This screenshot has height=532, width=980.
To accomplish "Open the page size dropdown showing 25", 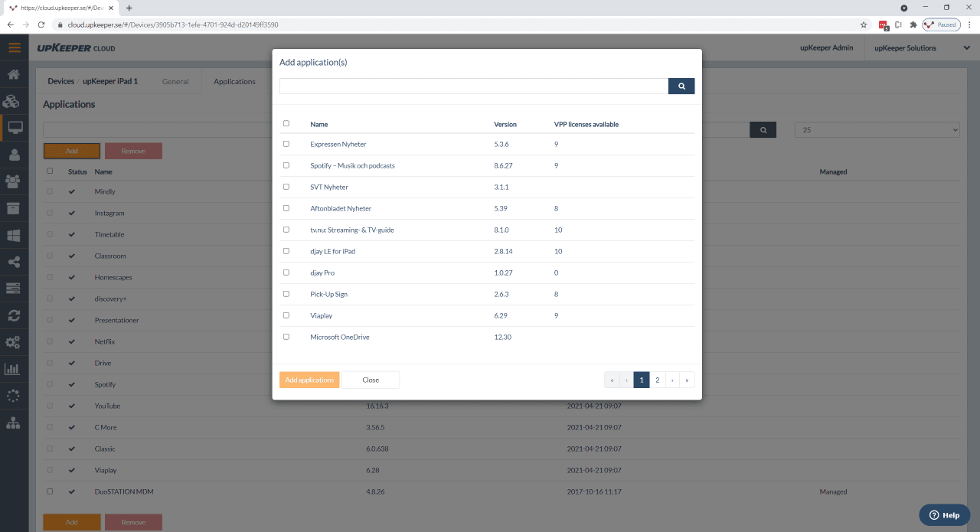I will pyautogui.click(x=877, y=130).
